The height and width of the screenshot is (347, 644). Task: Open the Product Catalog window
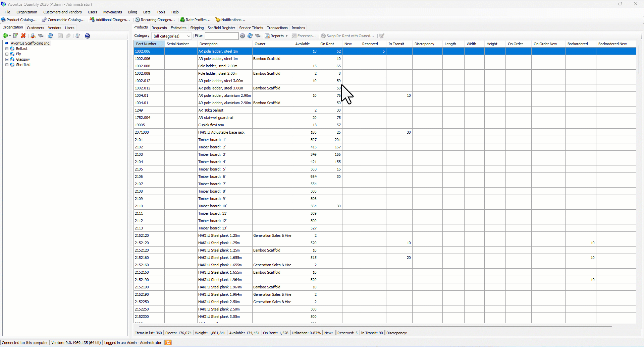(x=19, y=20)
